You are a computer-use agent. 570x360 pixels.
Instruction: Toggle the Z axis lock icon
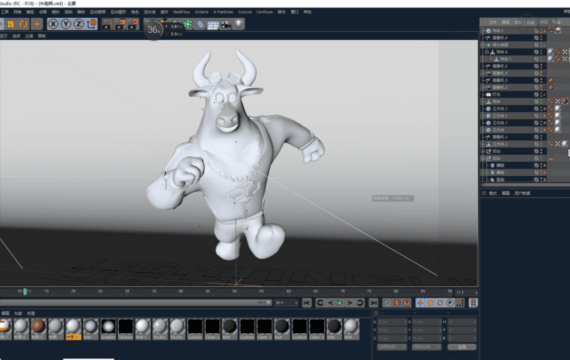coord(79,24)
